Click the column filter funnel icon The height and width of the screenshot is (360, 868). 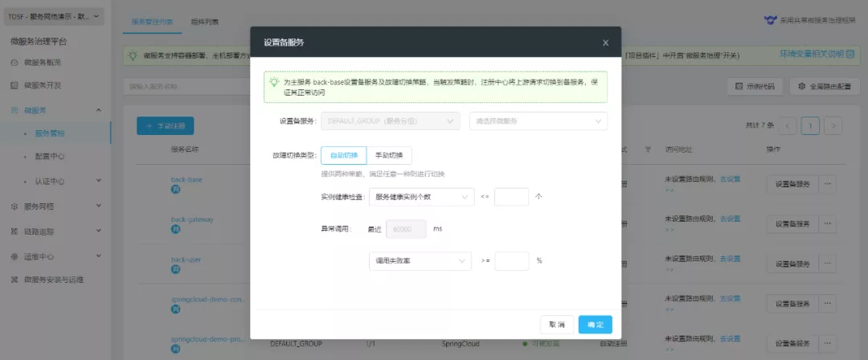649,149
